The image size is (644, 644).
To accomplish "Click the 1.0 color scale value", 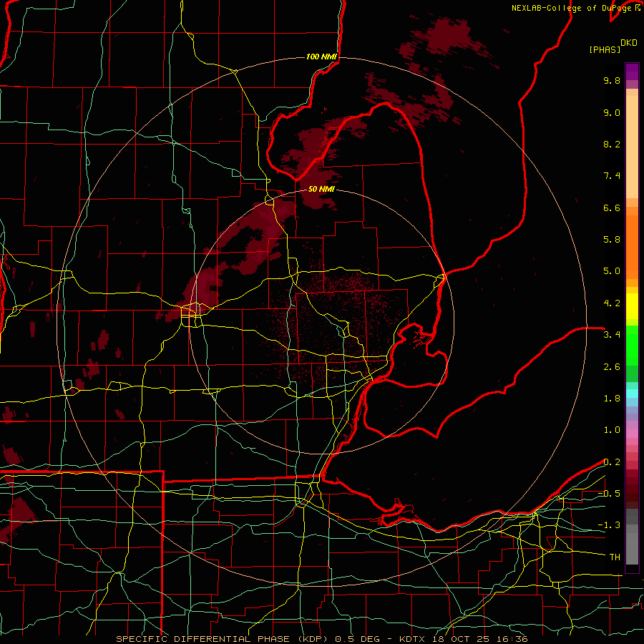I will (x=612, y=430).
